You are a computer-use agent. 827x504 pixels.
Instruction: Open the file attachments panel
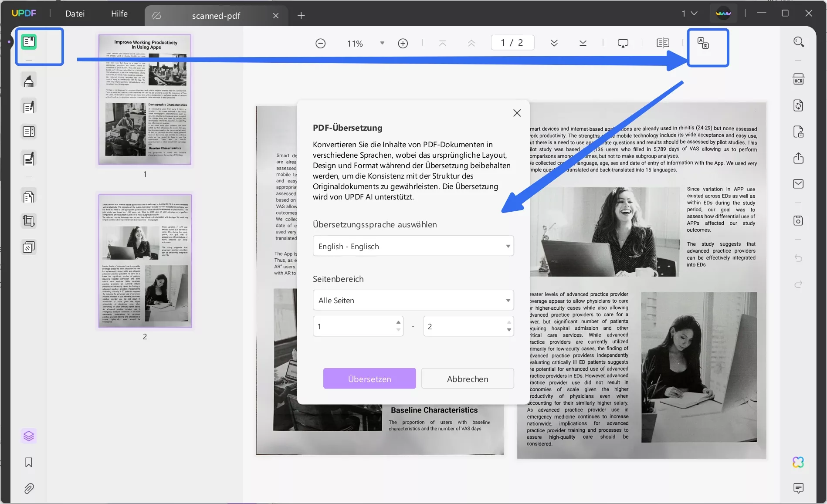28,488
